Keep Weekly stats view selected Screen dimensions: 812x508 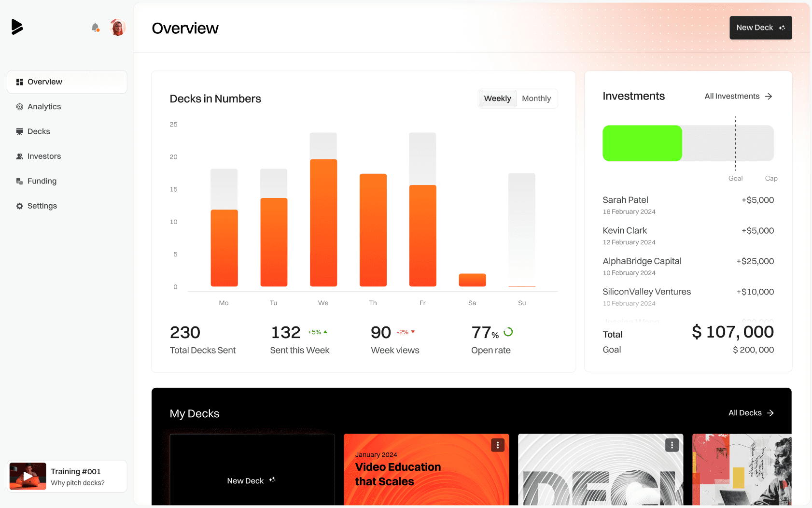497,99
